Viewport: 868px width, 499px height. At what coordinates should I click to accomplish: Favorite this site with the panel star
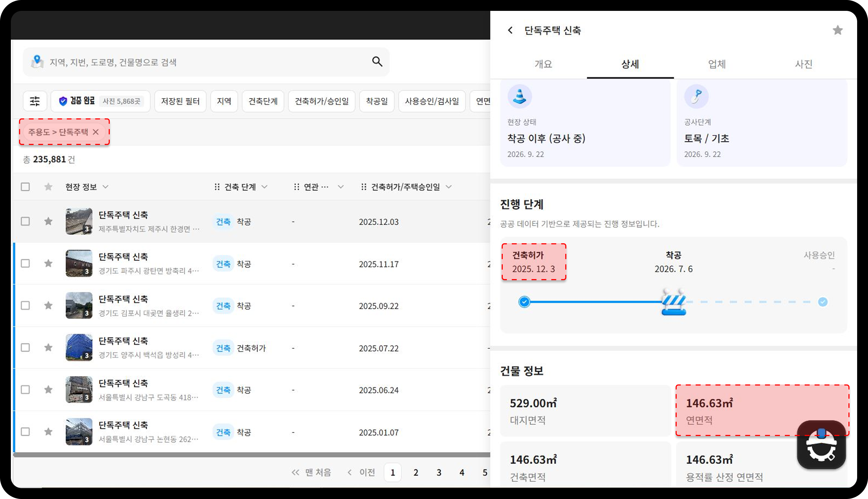[838, 30]
